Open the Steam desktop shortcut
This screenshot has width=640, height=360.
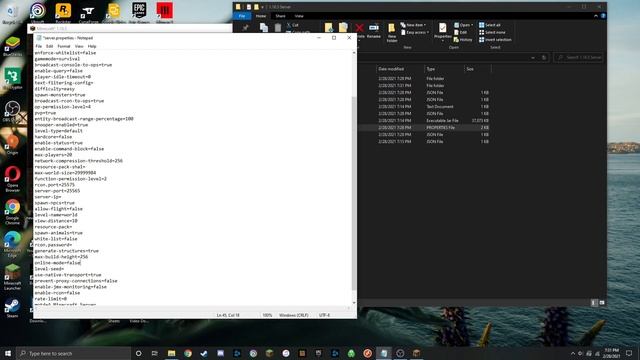coord(12,309)
